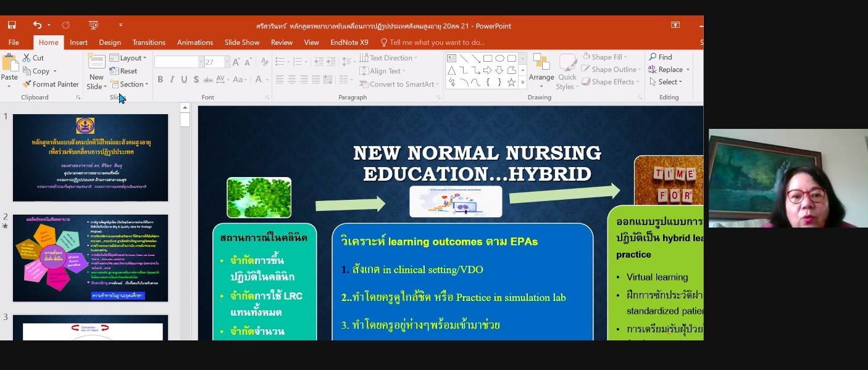Open the Replace dropdown arrow
Viewport: 868px width, 370px height.
[688, 70]
